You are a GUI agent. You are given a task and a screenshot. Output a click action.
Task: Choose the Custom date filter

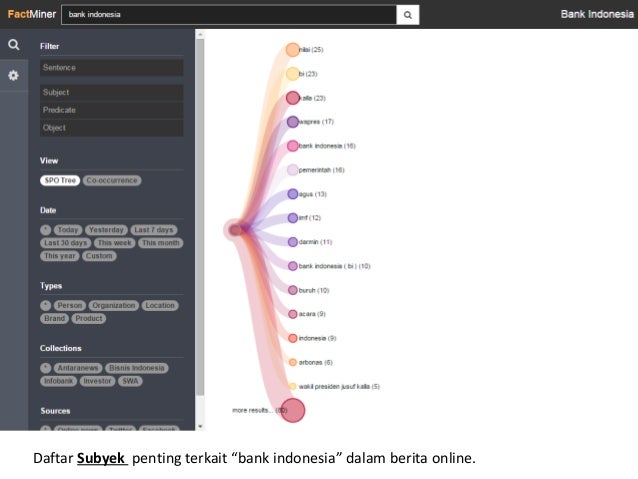(99, 256)
